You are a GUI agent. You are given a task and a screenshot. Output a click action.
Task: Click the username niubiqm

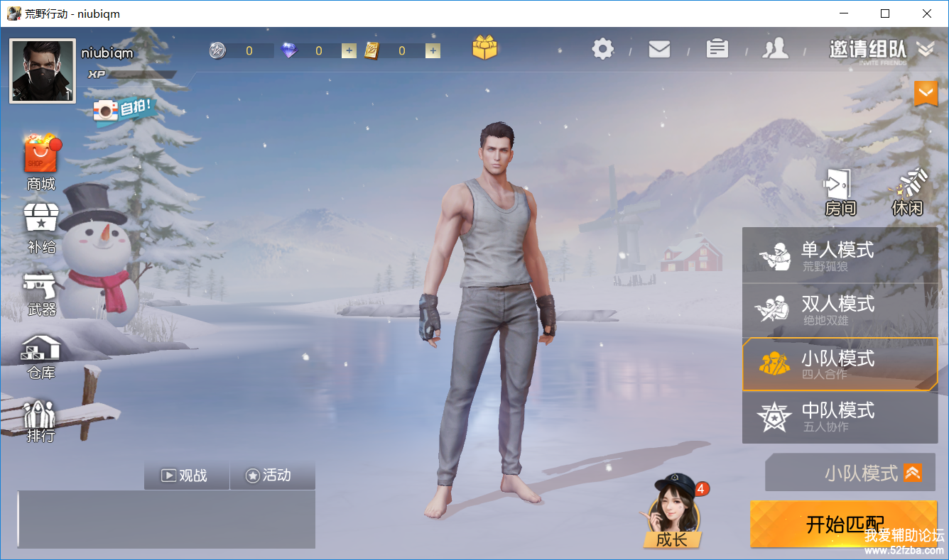[107, 53]
